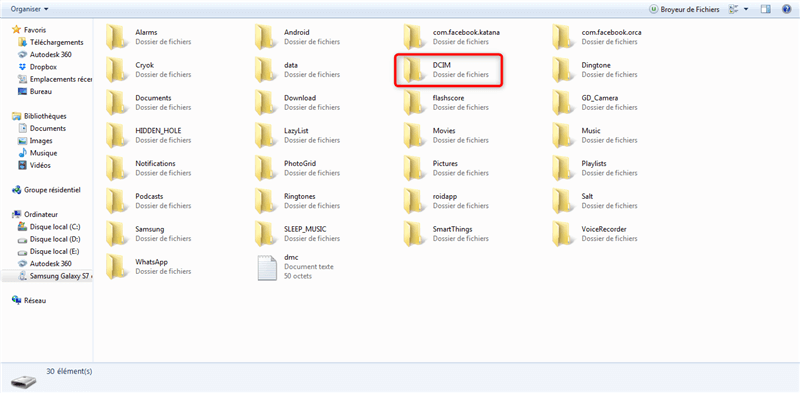Image resolution: width=800 pixels, height=393 pixels.
Task: Click the VoiceRecorder folder name
Action: 604,229
